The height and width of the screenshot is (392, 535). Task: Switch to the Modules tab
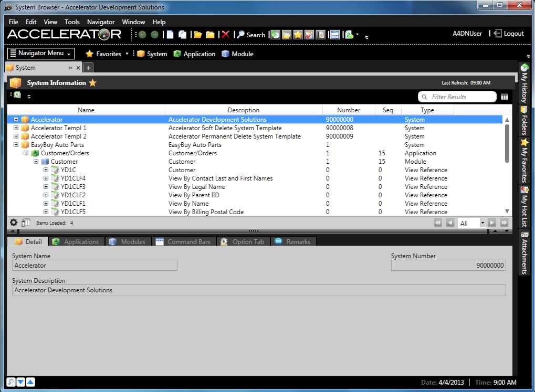click(x=128, y=241)
